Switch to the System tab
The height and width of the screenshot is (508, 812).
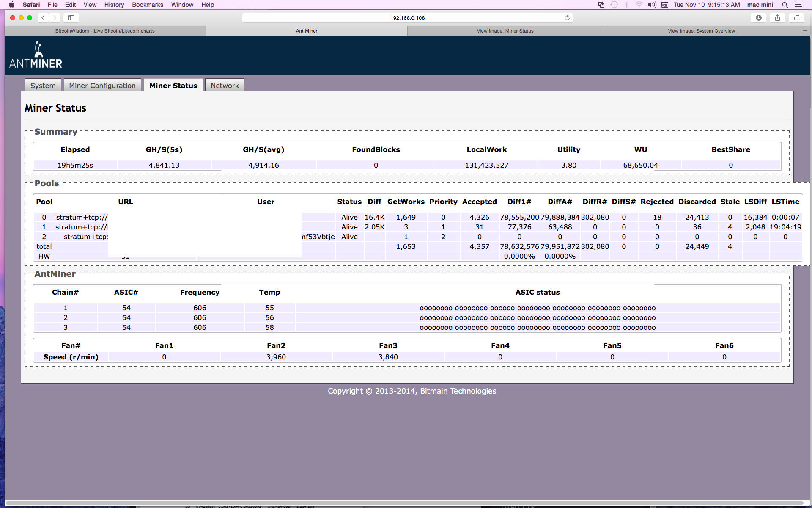point(43,86)
